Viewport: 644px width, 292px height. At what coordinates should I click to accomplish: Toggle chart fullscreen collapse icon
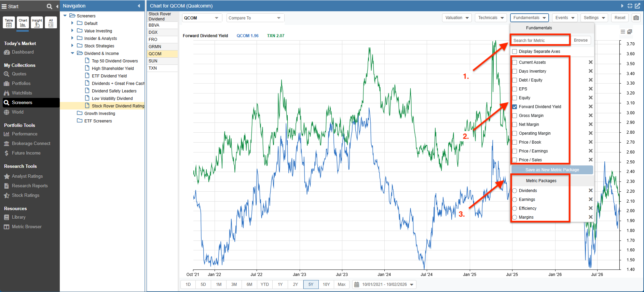630,6
